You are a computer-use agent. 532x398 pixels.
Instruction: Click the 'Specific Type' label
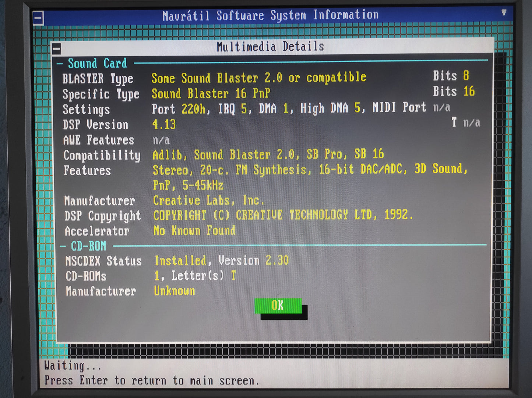101,94
